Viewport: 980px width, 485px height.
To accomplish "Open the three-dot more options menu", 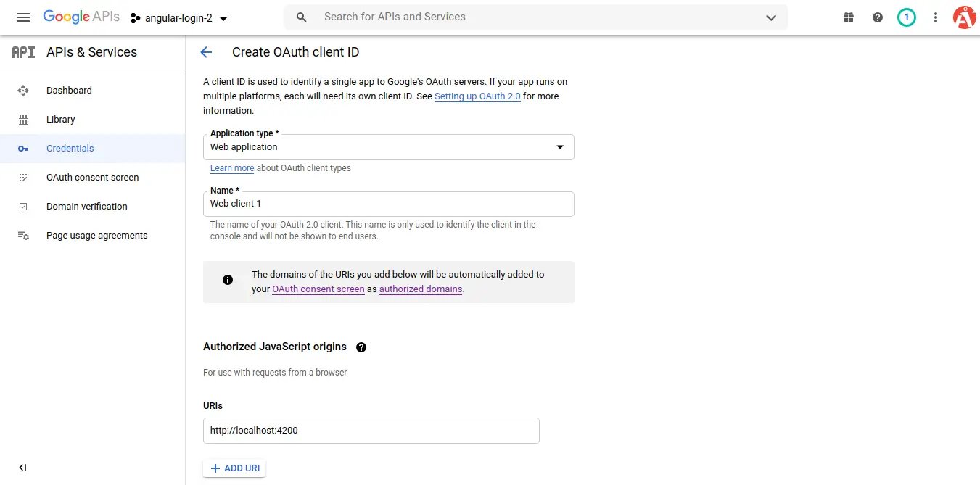I will click(936, 17).
